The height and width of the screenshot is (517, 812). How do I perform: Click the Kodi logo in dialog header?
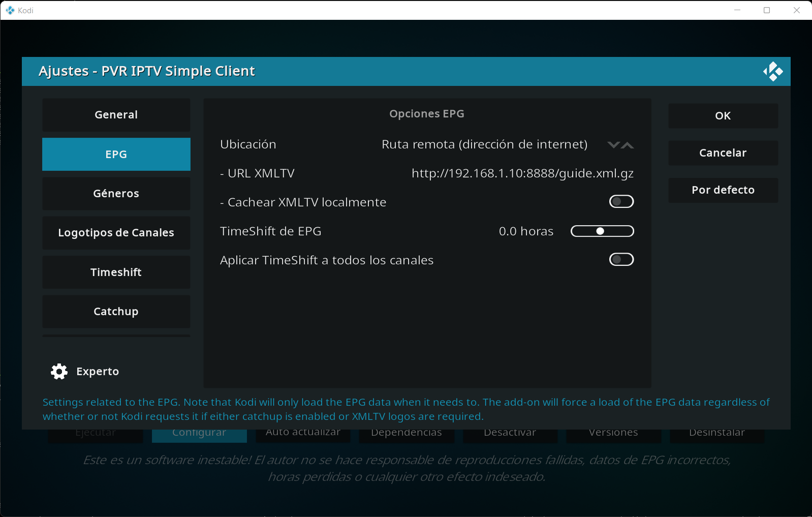coord(773,72)
